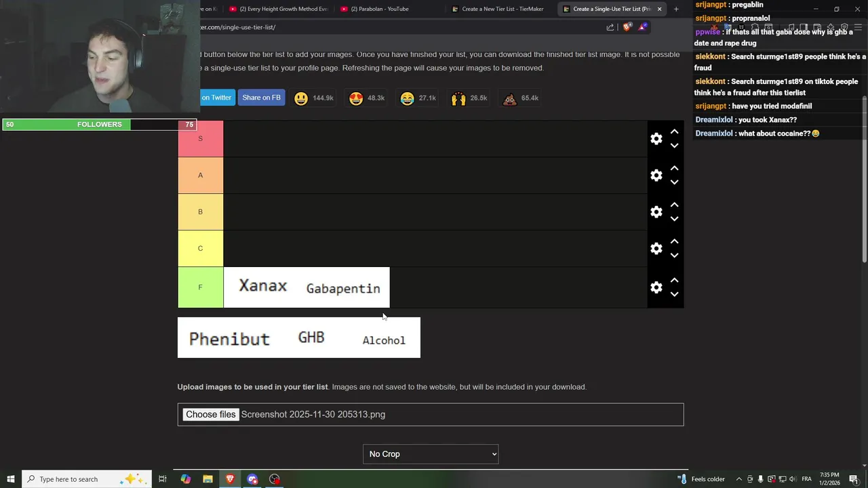Viewport: 868px width, 488px height.
Task: Open File Explorer from taskbar
Action: (208, 479)
